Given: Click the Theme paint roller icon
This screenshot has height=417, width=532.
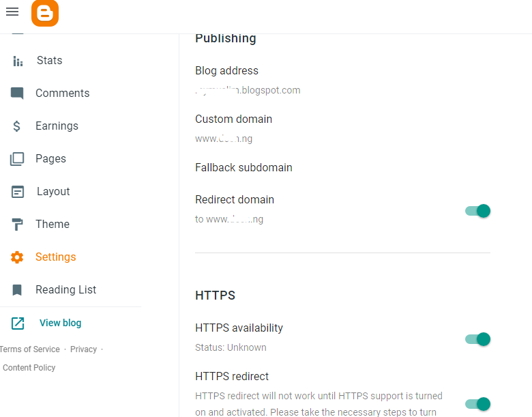Looking at the screenshot, I should [17, 225].
